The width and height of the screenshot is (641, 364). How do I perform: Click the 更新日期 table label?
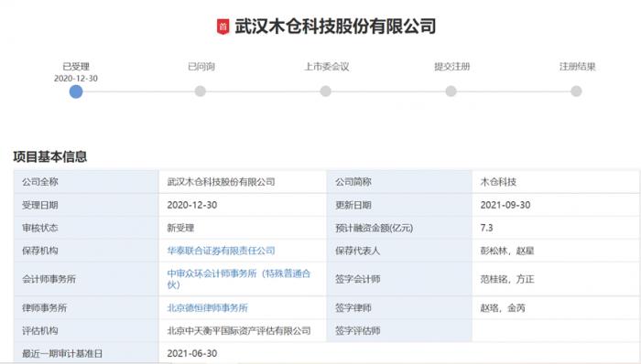(353, 205)
